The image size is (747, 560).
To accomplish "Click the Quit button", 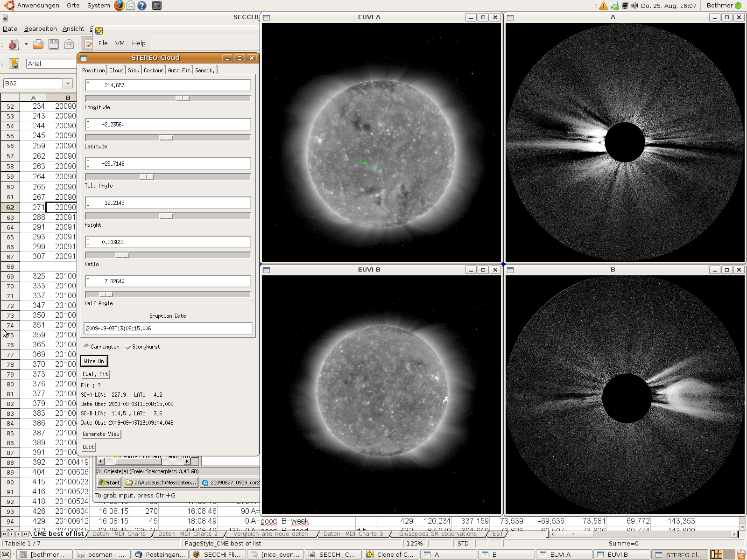I will tap(88, 447).
